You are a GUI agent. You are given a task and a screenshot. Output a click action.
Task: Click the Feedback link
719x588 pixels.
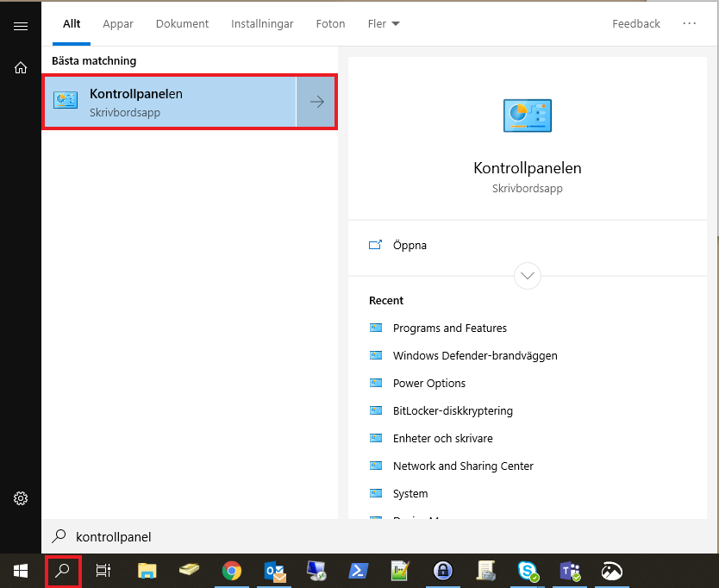(636, 24)
